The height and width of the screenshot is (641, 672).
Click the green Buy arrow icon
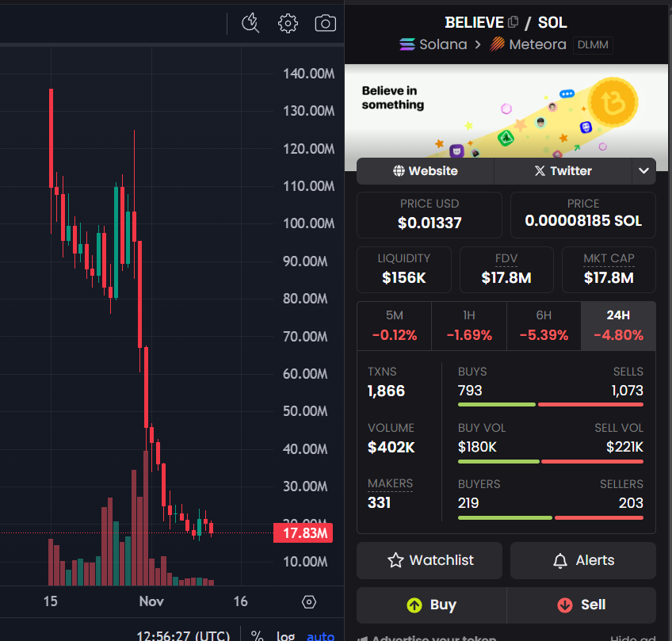pyautogui.click(x=414, y=605)
